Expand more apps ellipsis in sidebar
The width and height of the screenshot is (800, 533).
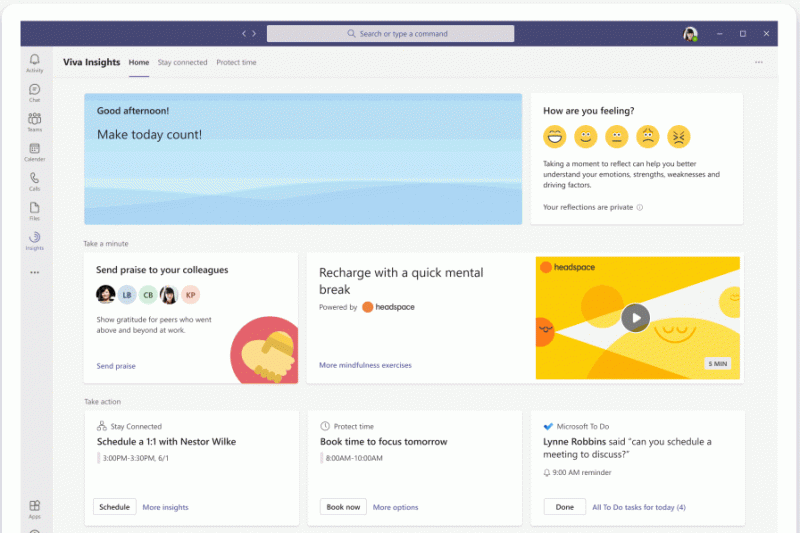(35, 272)
